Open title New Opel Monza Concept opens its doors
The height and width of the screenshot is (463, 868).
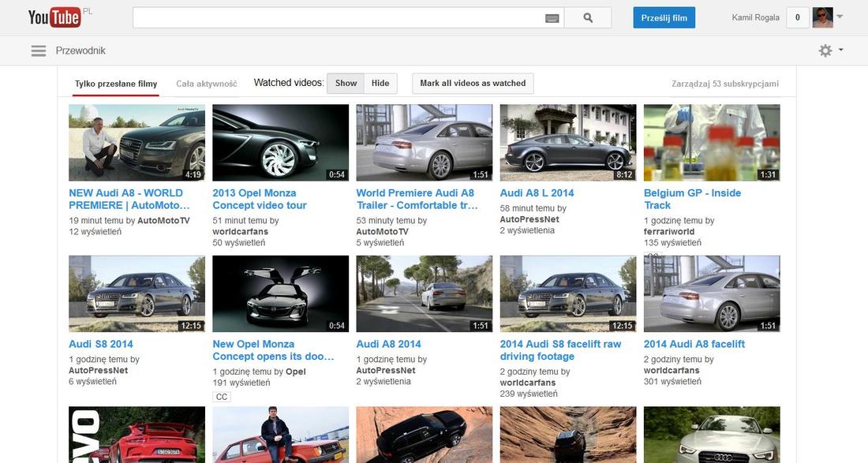(274, 350)
